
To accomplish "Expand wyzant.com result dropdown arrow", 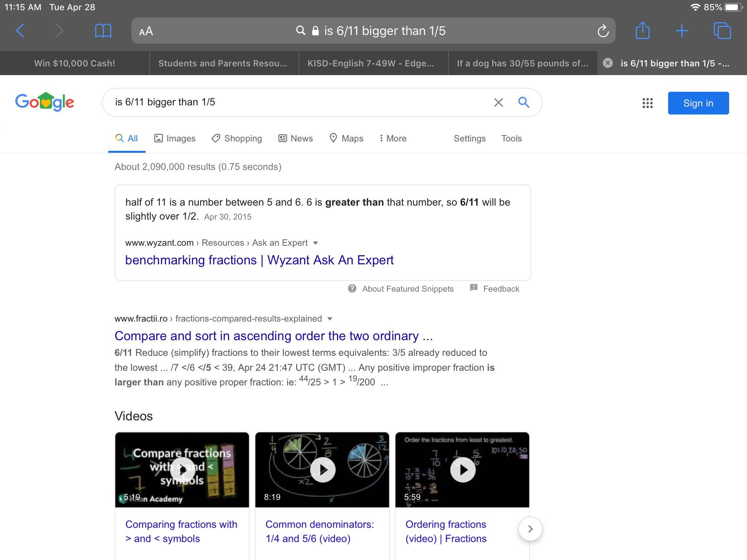I will point(316,243).
